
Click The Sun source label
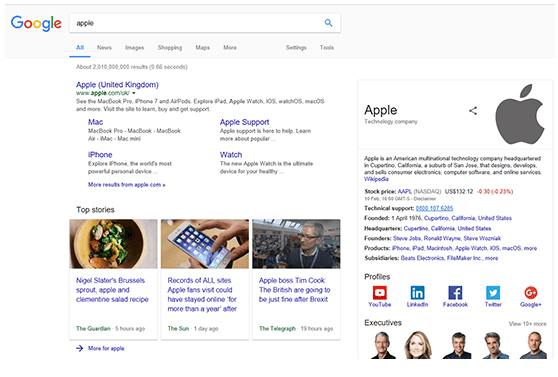point(178,329)
